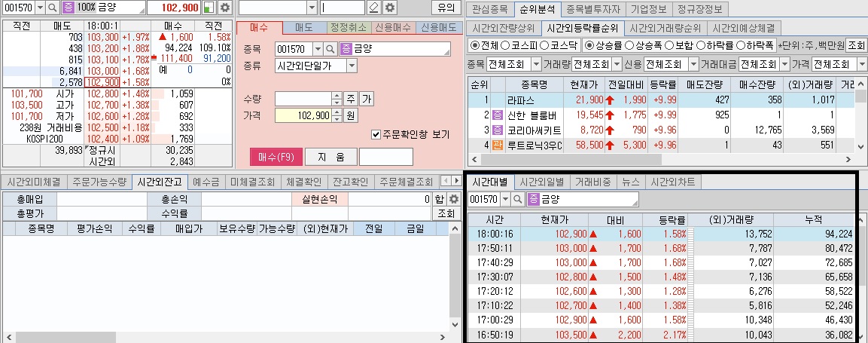Image resolution: width=868 pixels, height=343 pixels.
Task: Select the 상승률 radio button
Action: pos(589,45)
